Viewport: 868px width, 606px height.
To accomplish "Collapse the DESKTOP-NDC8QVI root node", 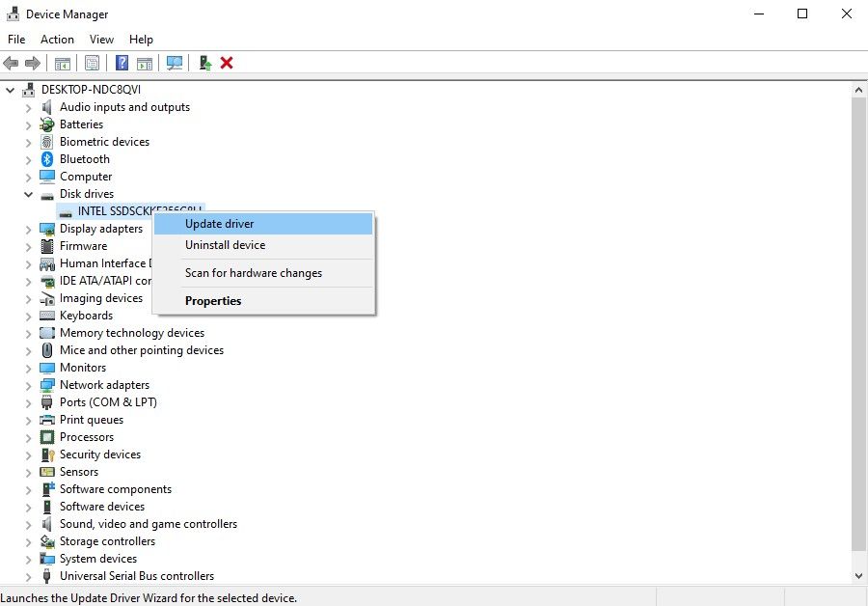I will pos(10,90).
